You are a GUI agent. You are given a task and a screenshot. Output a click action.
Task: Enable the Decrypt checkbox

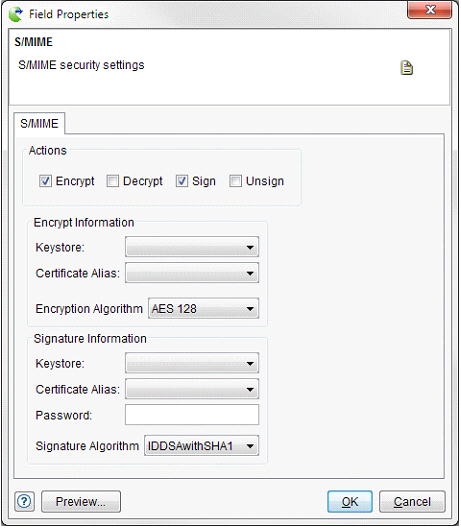[113, 181]
